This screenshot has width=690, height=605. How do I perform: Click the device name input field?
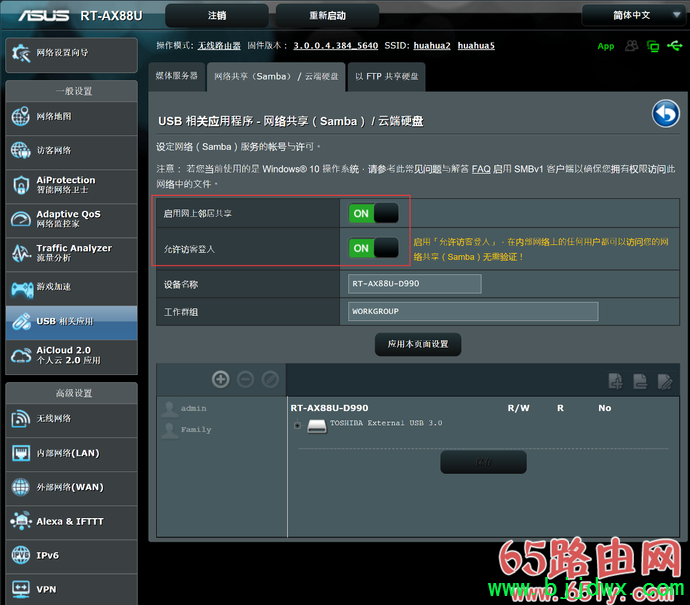click(x=415, y=284)
